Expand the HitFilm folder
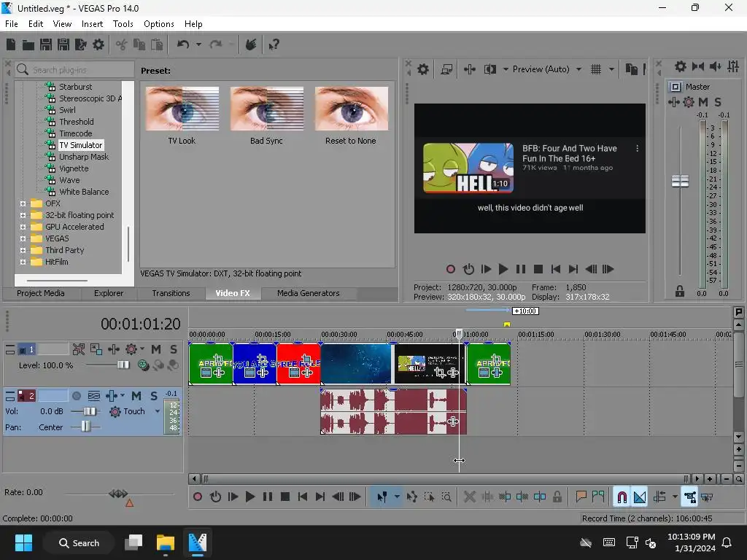Image resolution: width=747 pixels, height=560 pixels. coord(23,262)
